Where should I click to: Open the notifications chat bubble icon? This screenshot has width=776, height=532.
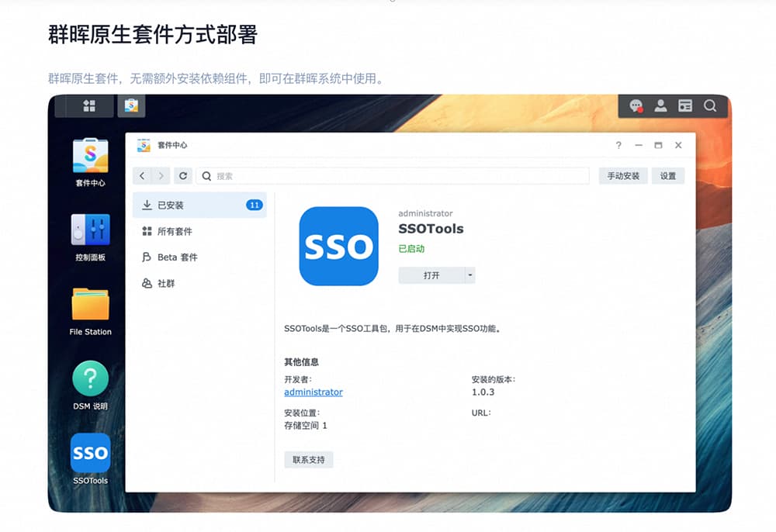coord(636,105)
